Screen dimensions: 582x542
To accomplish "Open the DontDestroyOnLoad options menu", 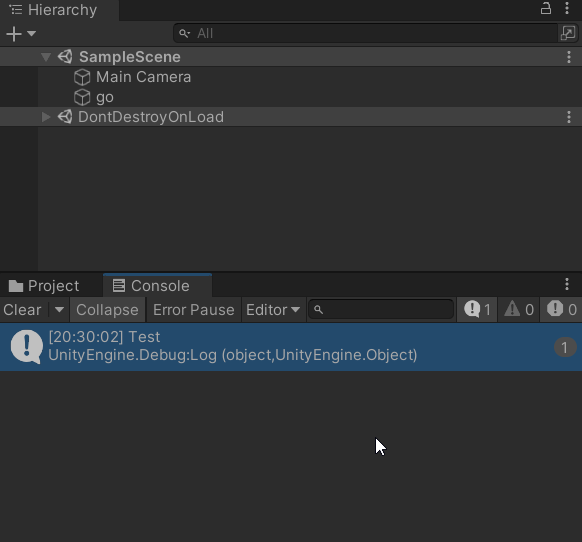I will (x=569, y=117).
